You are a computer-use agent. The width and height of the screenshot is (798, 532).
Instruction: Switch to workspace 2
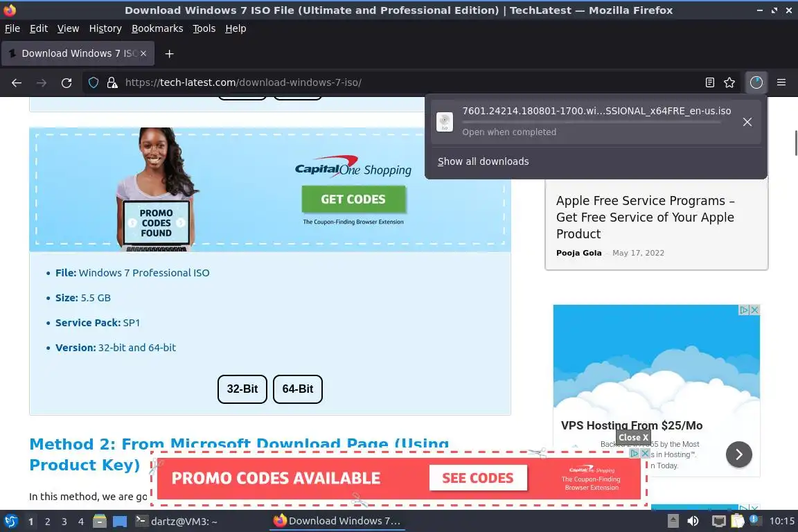[47, 522]
